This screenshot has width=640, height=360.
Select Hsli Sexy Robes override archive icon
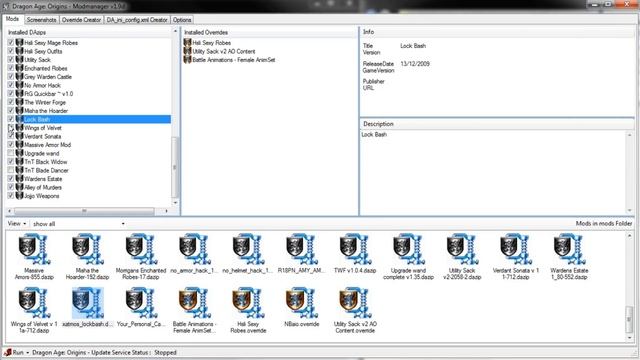click(248, 302)
